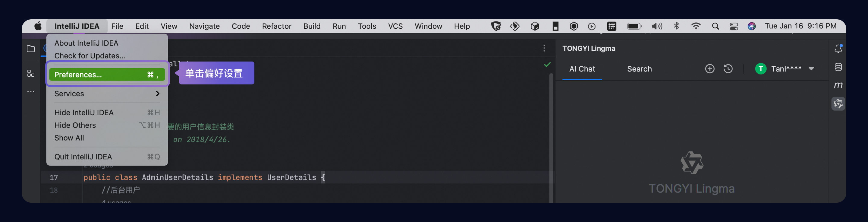
Task: Click the TONGYI Lingma panel title
Action: [x=589, y=48]
